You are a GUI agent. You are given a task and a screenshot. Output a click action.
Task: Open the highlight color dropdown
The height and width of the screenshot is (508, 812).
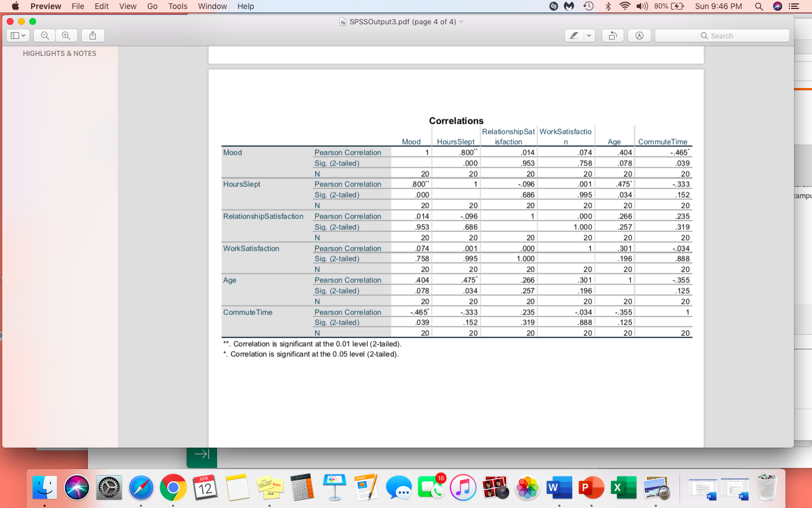click(588, 35)
